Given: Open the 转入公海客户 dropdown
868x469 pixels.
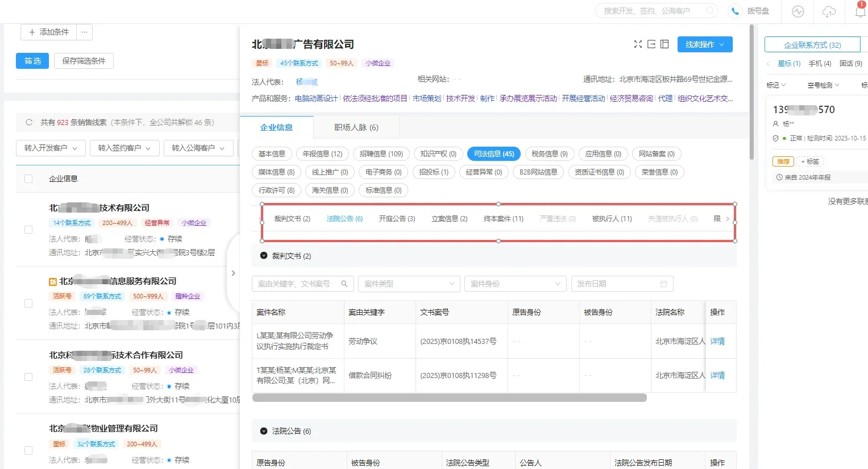Looking at the screenshot, I should [x=198, y=148].
